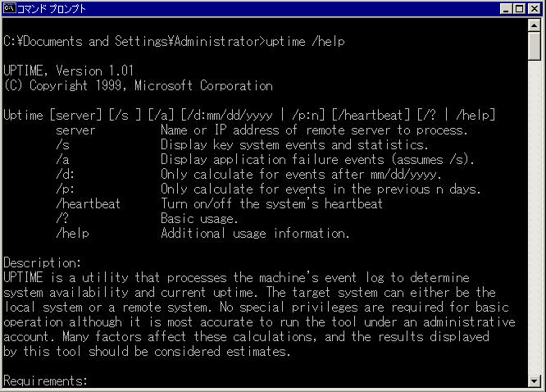Click "Only calculate for events in the previous n days"
Screen dimensions: 546x392
coord(321,189)
